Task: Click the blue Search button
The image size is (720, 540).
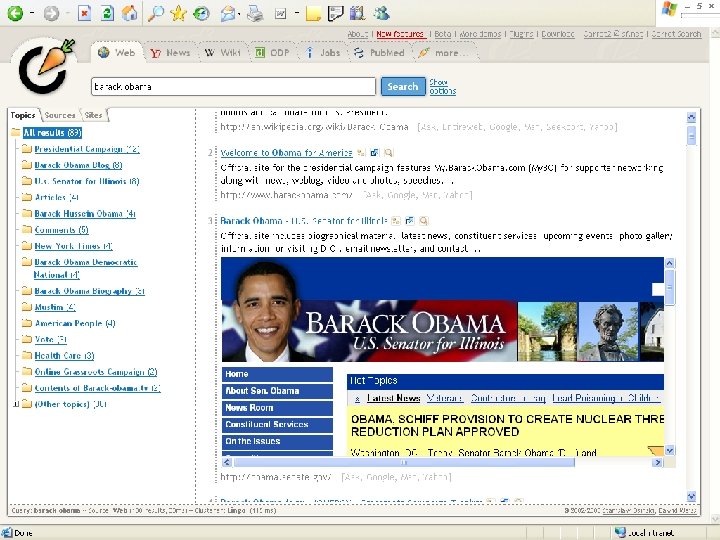Action: (403, 86)
